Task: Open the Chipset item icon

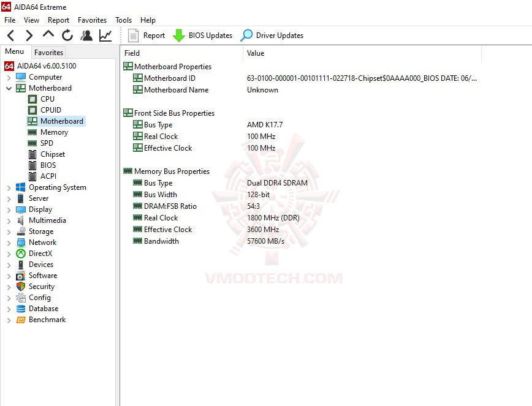Action: 32,154
